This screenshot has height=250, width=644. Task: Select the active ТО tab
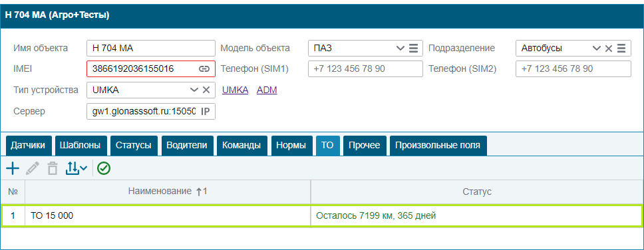coord(327,146)
